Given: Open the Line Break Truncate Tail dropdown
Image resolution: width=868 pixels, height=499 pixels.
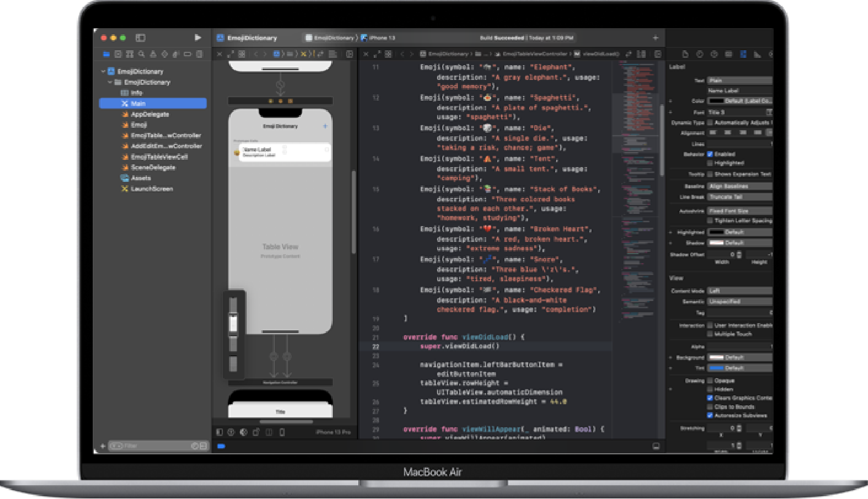Looking at the screenshot, I should click(x=740, y=197).
